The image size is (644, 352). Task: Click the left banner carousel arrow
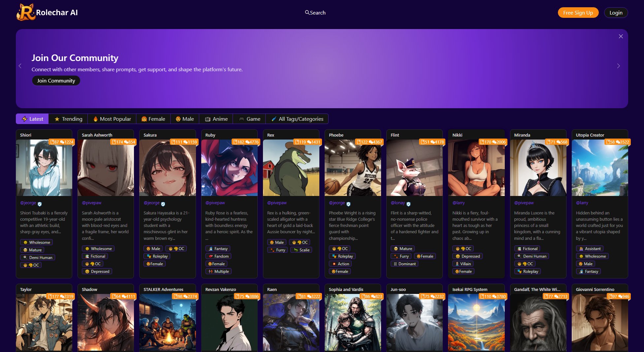[x=20, y=66]
